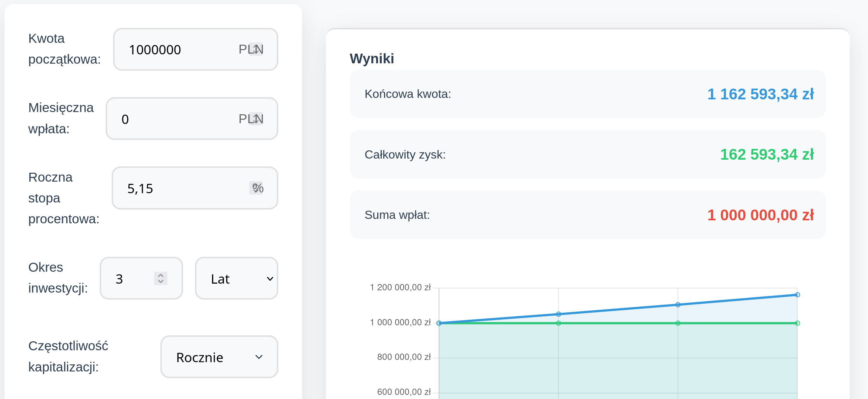
Task: Select the final amount 1 162 593,34 zł
Action: pos(760,94)
